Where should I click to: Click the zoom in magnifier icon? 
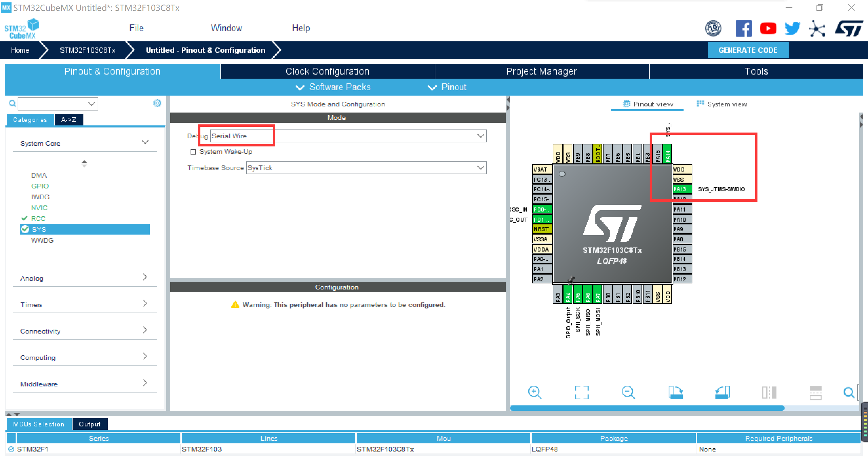[x=535, y=393]
